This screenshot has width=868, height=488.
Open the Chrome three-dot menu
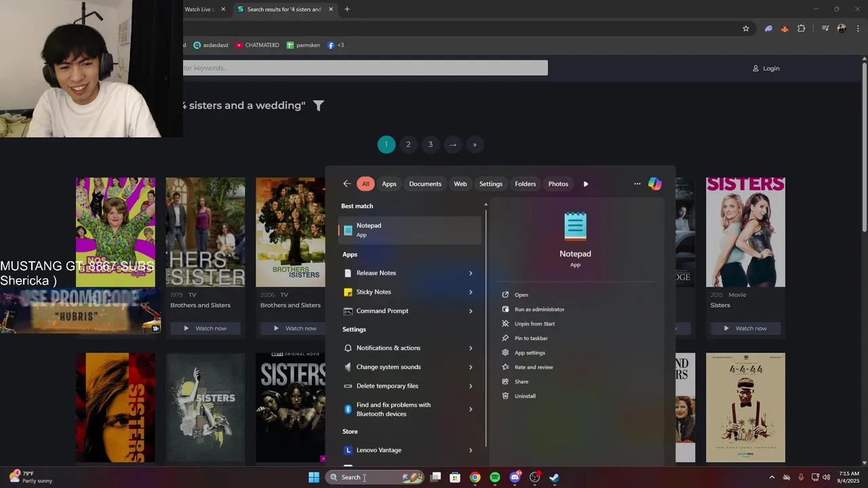coord(859,28)
